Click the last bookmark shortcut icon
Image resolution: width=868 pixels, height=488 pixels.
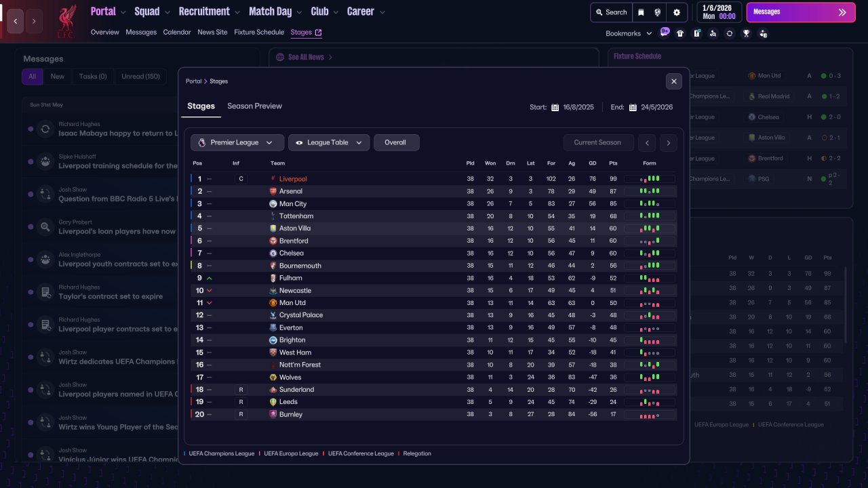click(763, 33)
